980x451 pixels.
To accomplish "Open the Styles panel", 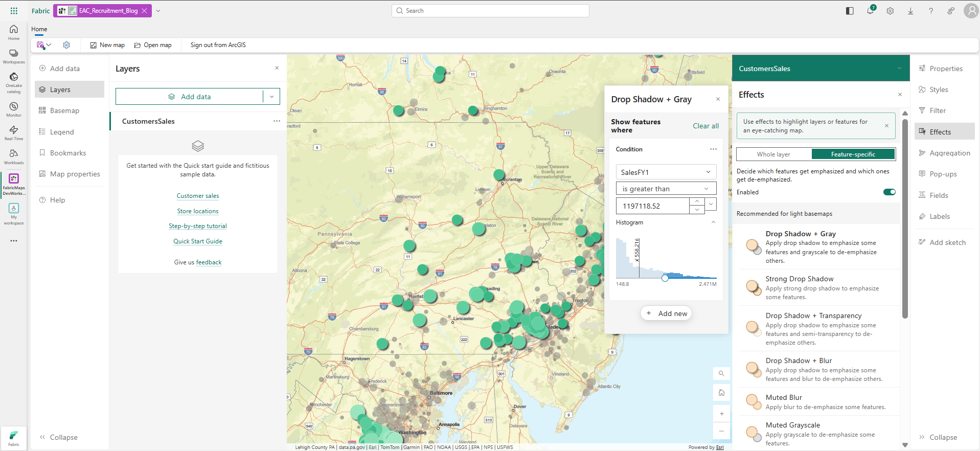I will (945, 89).
